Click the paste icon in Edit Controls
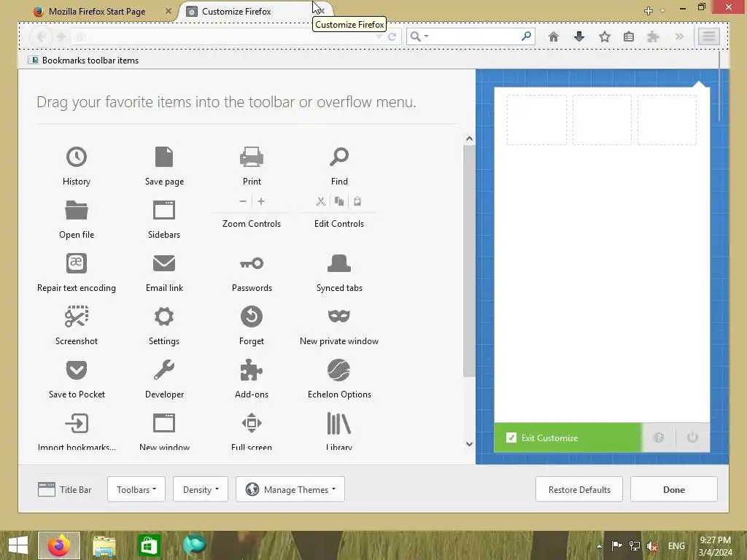 (357, 201)
